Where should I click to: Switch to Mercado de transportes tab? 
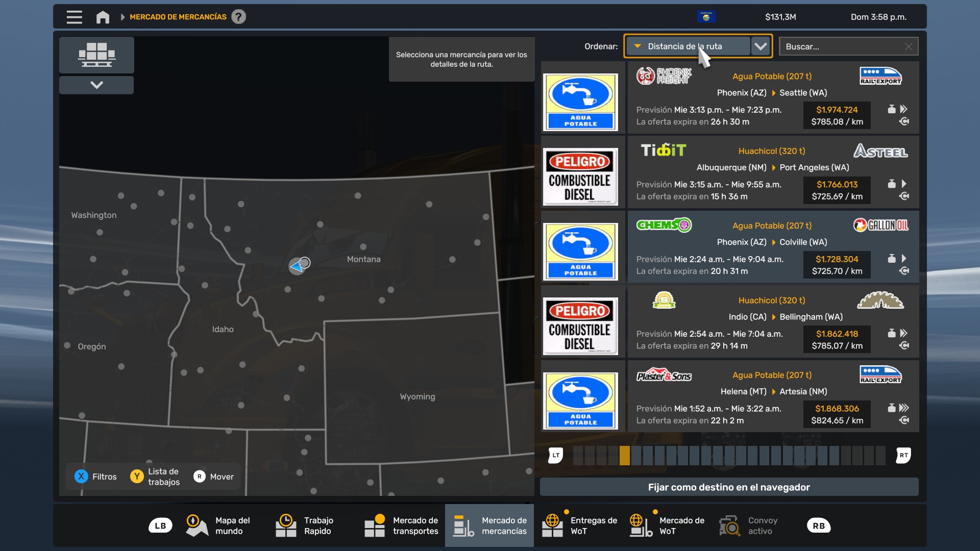pos(401,525)
